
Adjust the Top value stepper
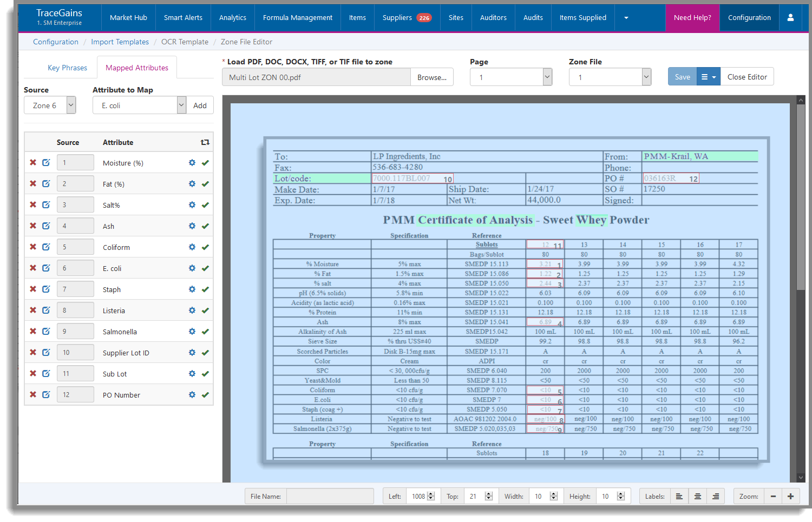pyautogui.click(x=488, y=496)
